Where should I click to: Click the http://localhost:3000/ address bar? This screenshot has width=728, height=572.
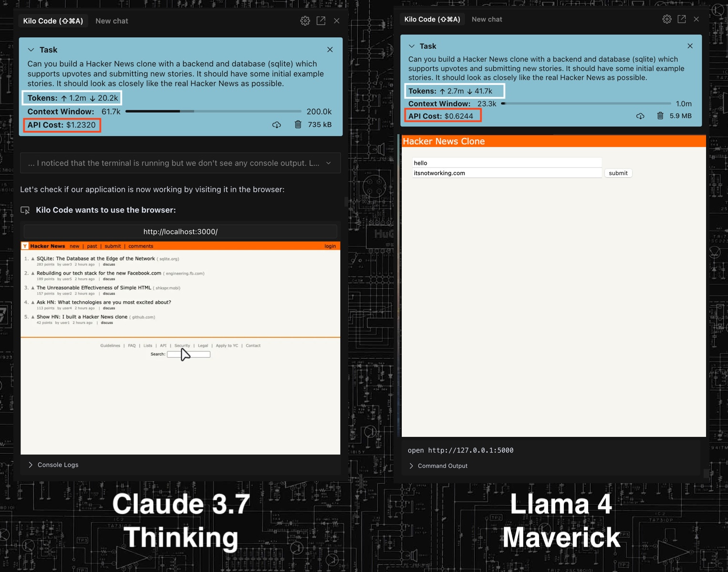(x=180, y=232)
